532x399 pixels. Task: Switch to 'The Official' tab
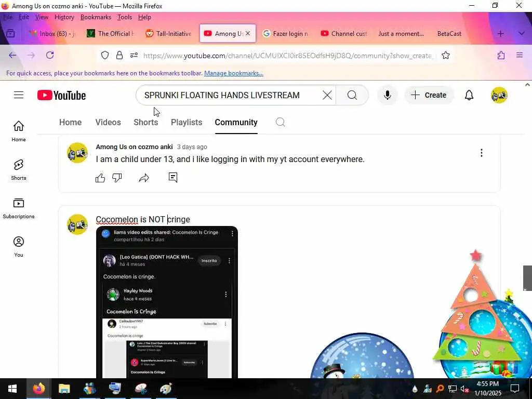point(111,34)
